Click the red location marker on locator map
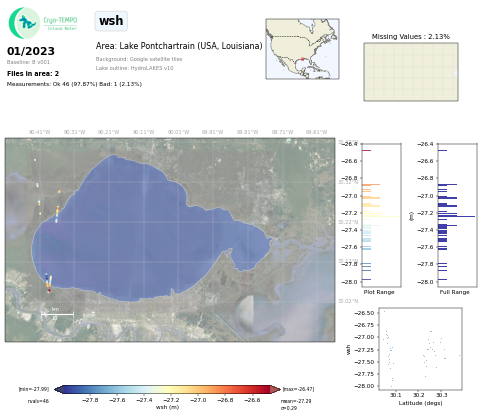The height and width of the screenshot is (410, 492). point(303,59)
